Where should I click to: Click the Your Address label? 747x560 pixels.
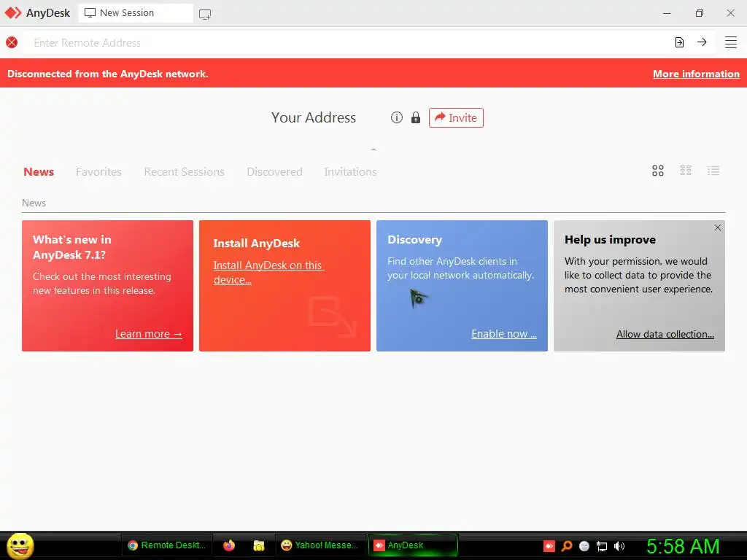point(314,117)
